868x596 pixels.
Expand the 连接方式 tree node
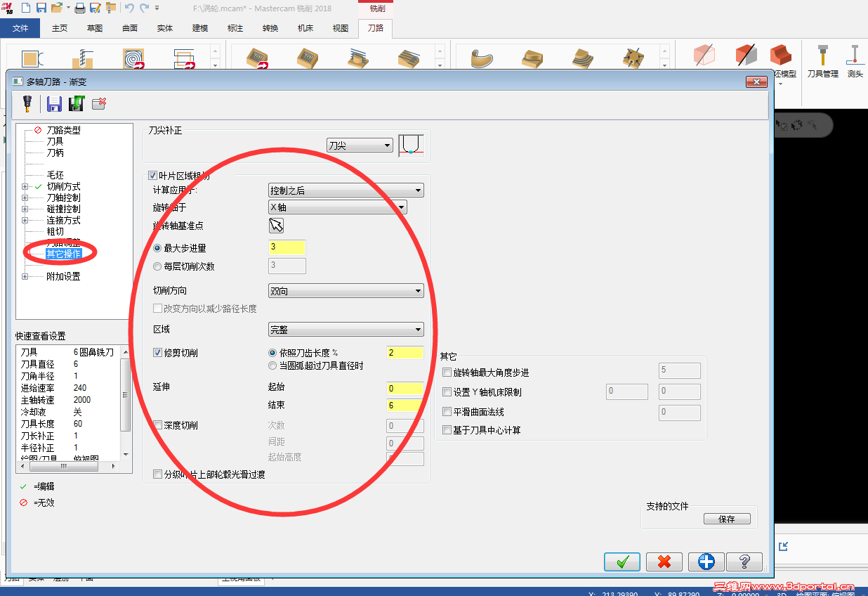(25, 220)
